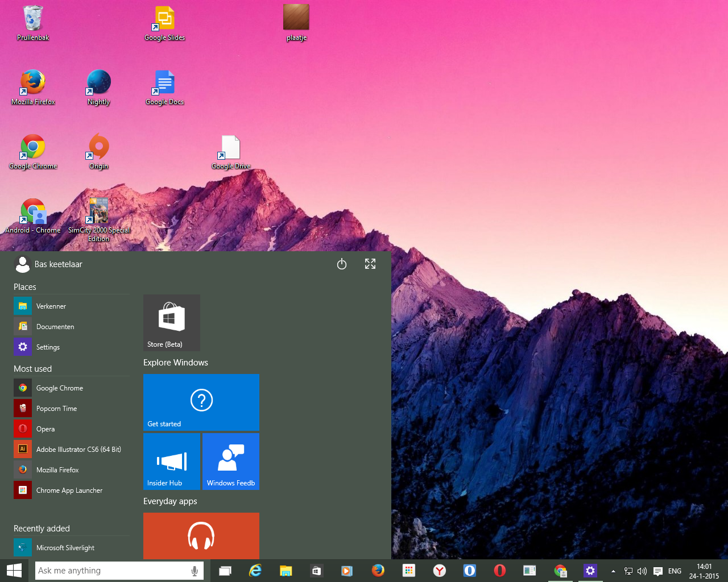The width and height of the screenshot is (728, 582).
Task: Open the orange media player taskbar icon
Action: 347,571
